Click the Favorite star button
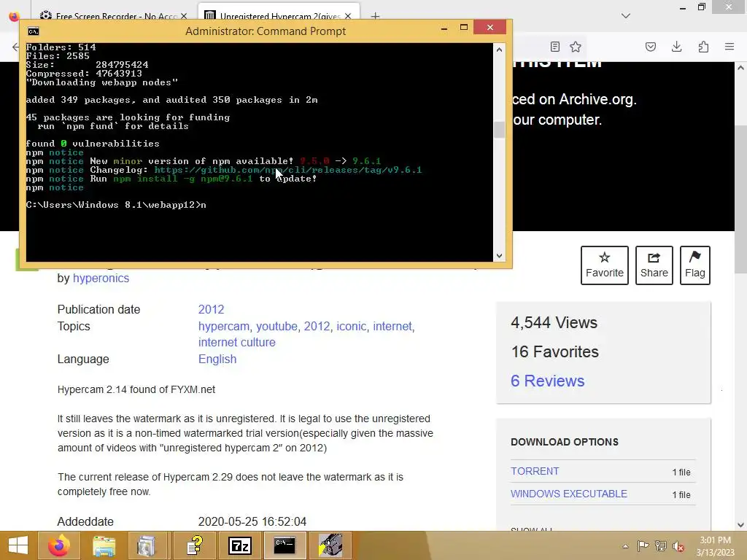This screenshot has width=747, height=560. point(605,265)
